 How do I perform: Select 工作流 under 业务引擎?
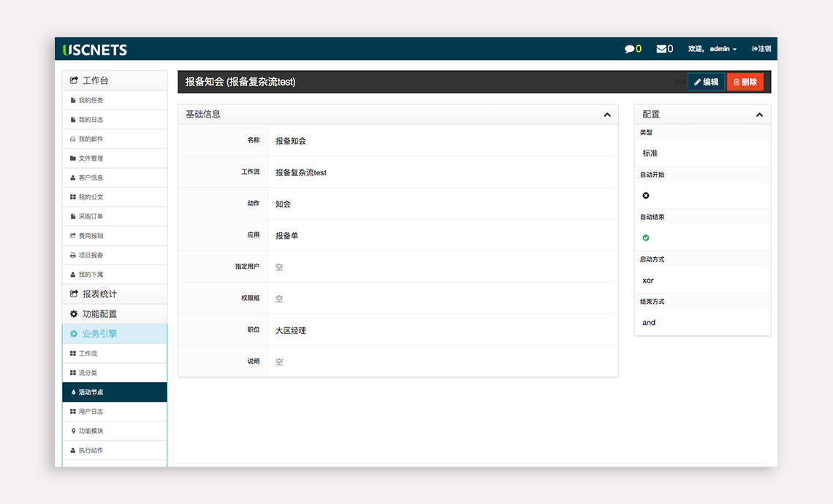point(88,354)
